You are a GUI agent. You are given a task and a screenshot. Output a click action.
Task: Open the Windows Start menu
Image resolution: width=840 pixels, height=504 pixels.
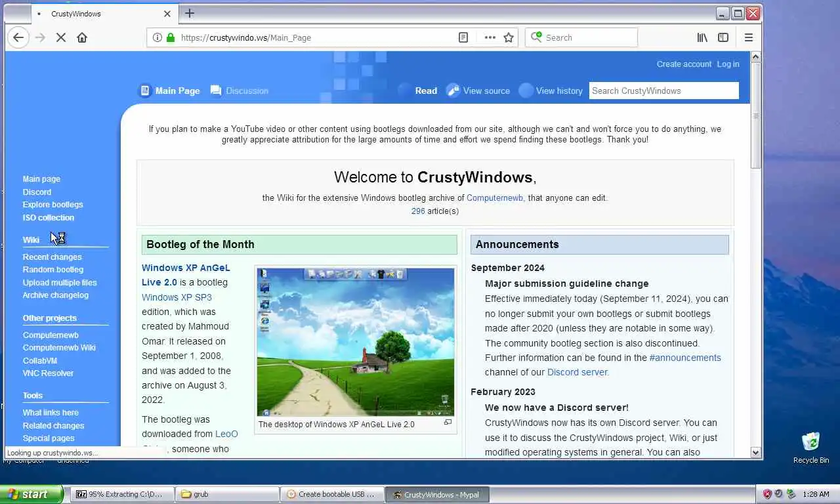click(31, 494)
